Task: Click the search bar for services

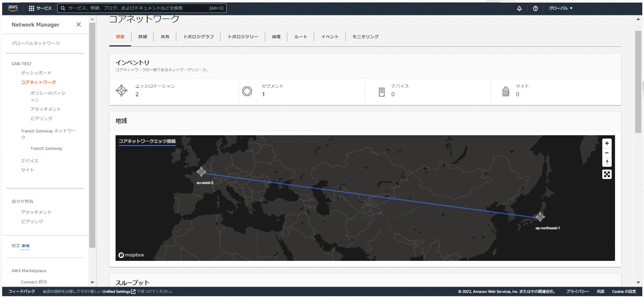Action: pyautogui.click(x=142, y=8)
